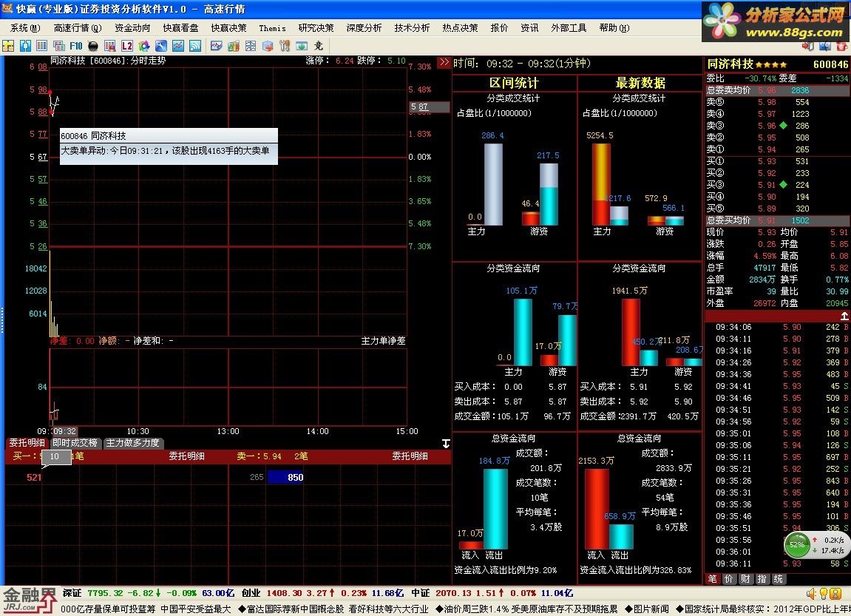
Task: Switch to the 即时成交榜 tab
Action: pos(75,443)
